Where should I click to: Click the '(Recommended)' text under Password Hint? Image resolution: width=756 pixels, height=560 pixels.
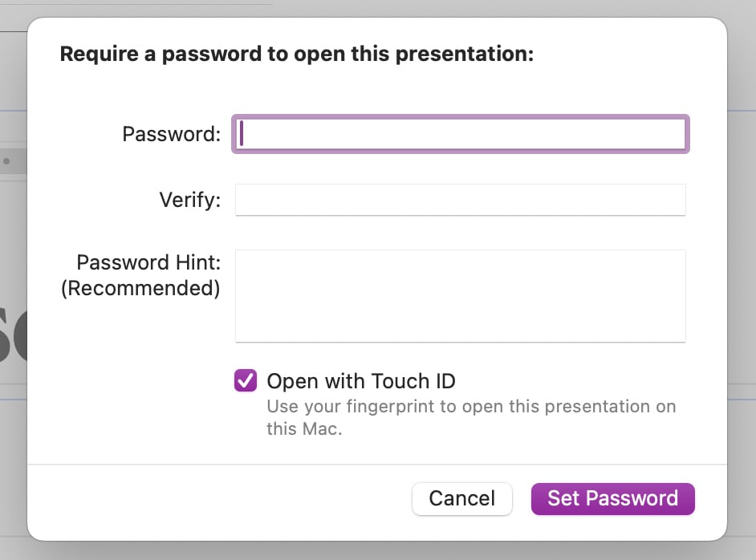tap(140, 288)
